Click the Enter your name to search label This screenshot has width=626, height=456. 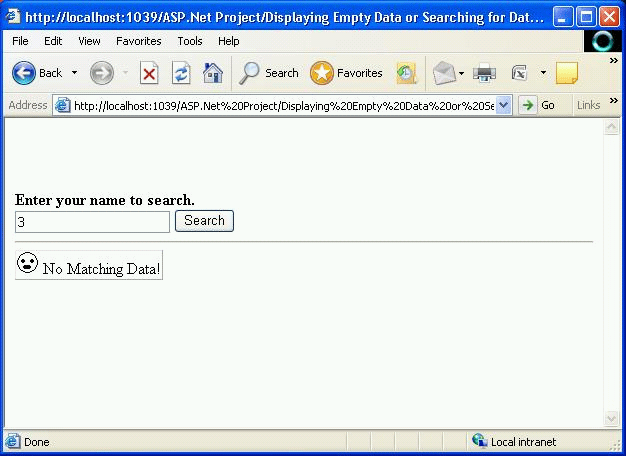tap(105, 200)
